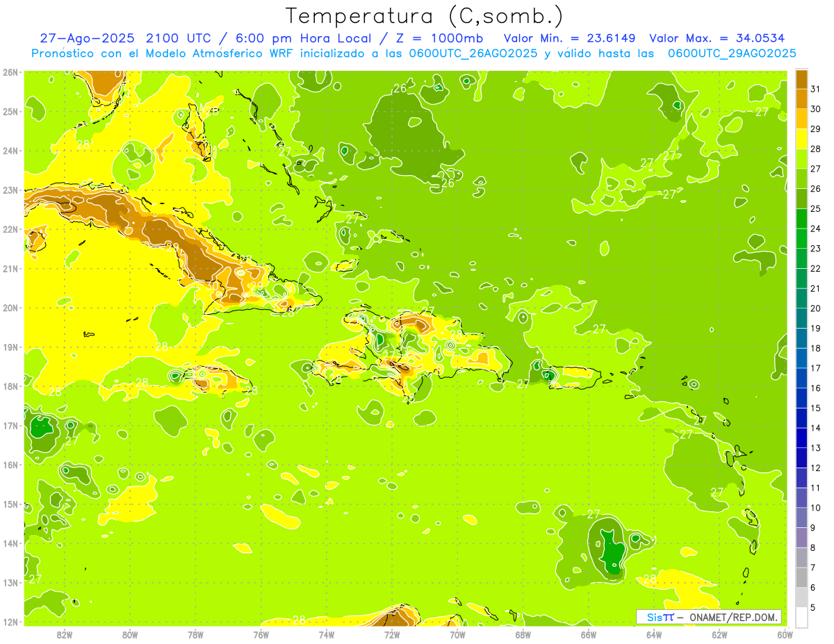Click the 15N latitude axis label
The width and height of the screenshot is (834, 644).
[10, 504]
